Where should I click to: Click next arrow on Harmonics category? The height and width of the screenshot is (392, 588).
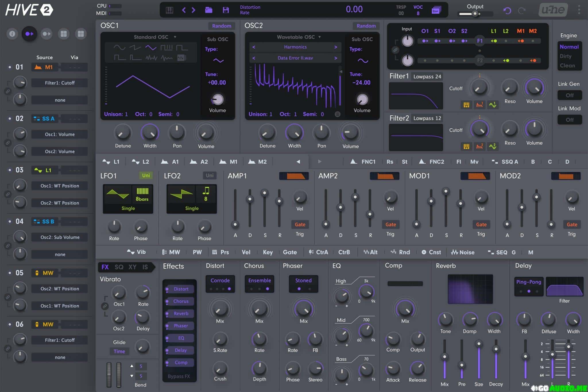click(336, 47)
